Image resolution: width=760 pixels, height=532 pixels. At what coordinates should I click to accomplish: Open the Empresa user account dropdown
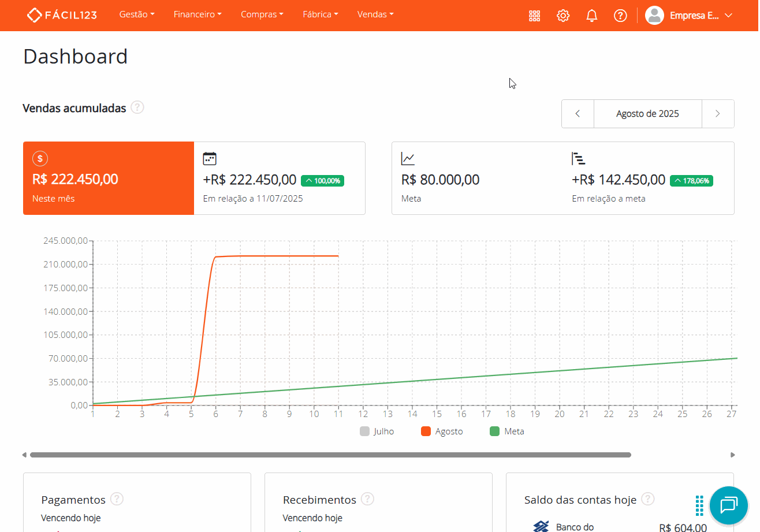click(x=689, y=16)
